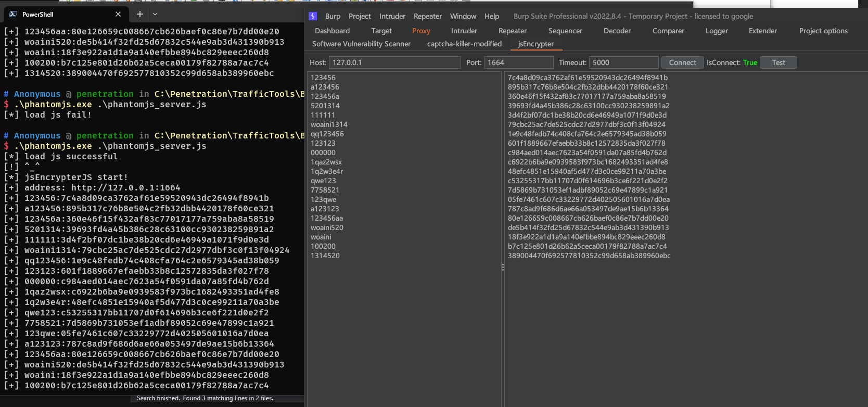
Task: Switch to the Logger tab
Action: pyautogui.click(x=717, y=31)
